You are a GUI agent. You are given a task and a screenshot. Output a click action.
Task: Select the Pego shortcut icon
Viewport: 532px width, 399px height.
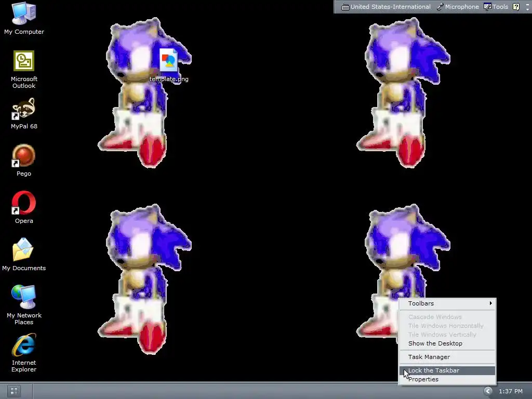[24, 156]
